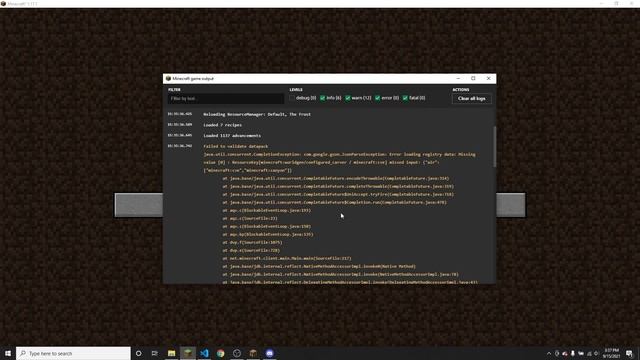This screenshot has width=640, height=360.
Task: Click the net.minecraft.client.main.Main stack trace line
Action: (287, 258)
